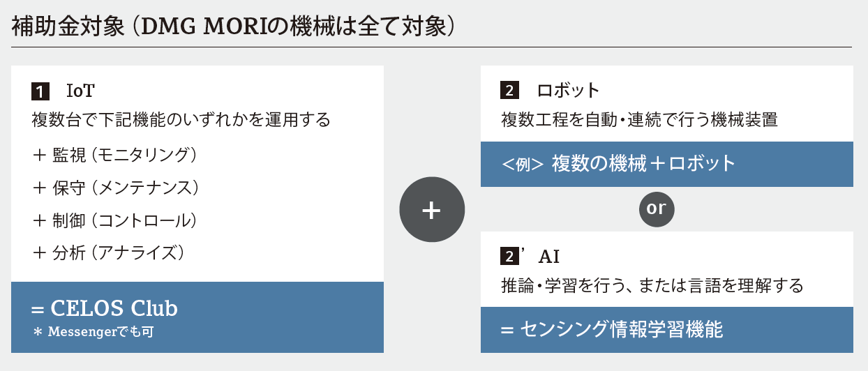
Task: Click the large plus circle icon
Action: click(x=432, y=210)
